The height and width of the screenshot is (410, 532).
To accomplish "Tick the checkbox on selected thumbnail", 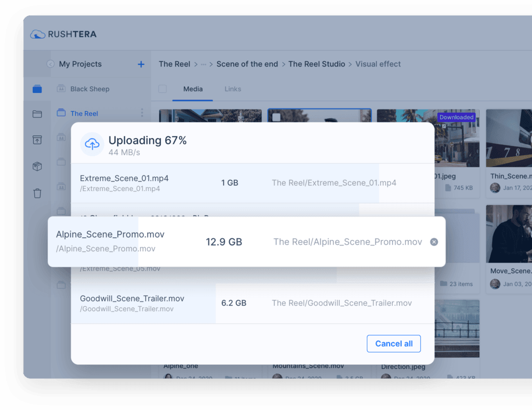I will (x=276, y=117).
